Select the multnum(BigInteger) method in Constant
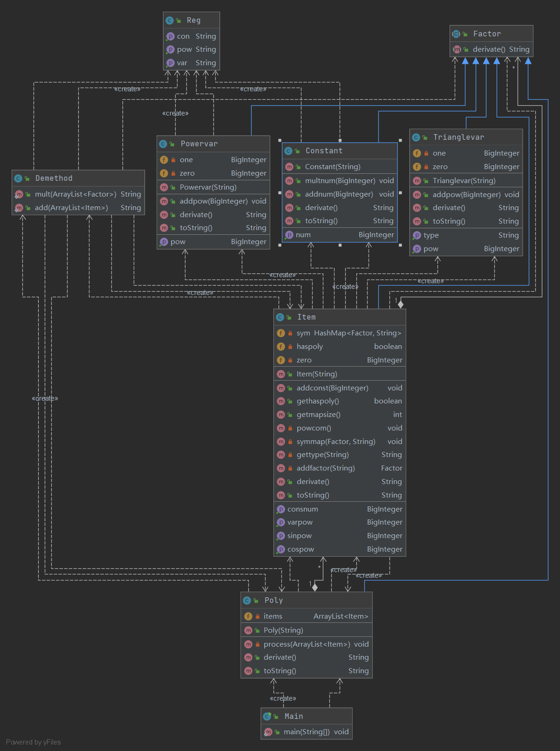This screenshot has height=751, width=560. click(340, 181)
